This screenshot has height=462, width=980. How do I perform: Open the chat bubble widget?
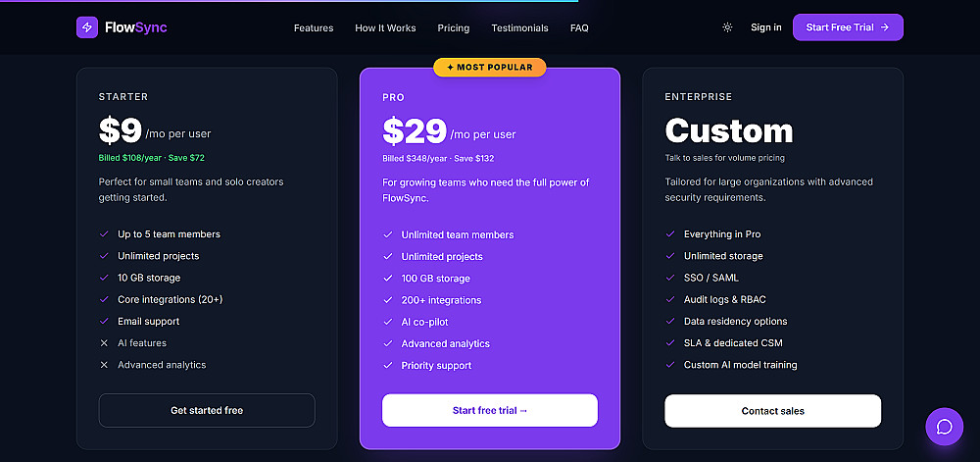(x=945, y=427)
